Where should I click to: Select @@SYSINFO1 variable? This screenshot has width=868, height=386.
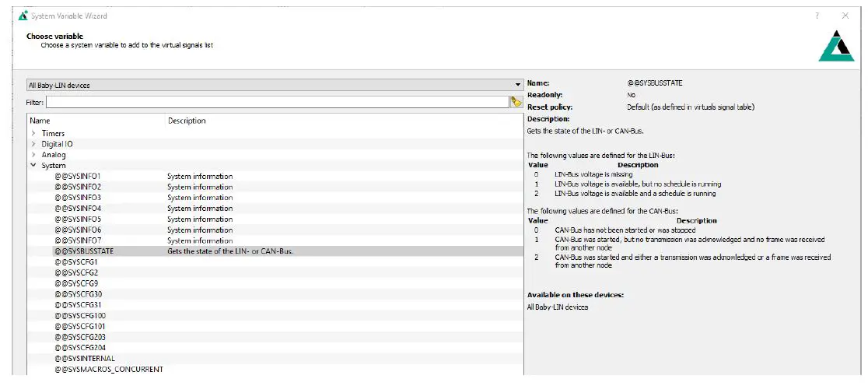tap(78, 176)
